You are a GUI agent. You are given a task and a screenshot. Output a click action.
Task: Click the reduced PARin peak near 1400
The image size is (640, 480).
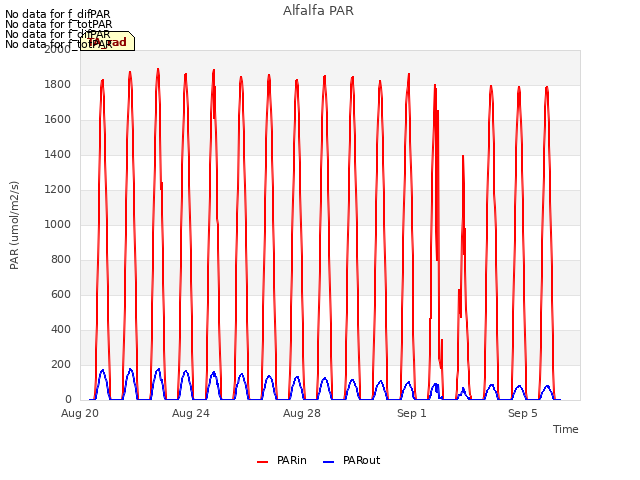click(x=463, y=156)
